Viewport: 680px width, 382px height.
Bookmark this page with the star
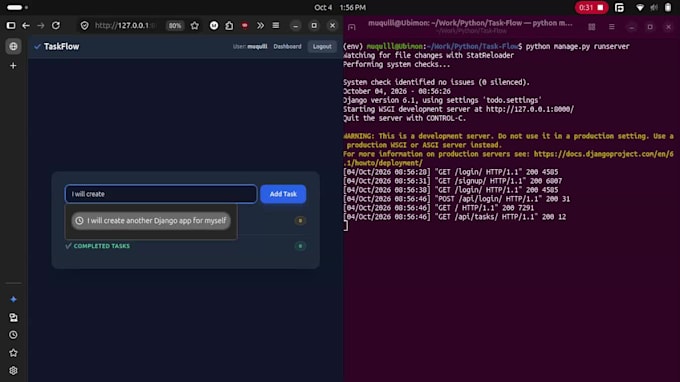pyautogui.click(x=195, y=26)
